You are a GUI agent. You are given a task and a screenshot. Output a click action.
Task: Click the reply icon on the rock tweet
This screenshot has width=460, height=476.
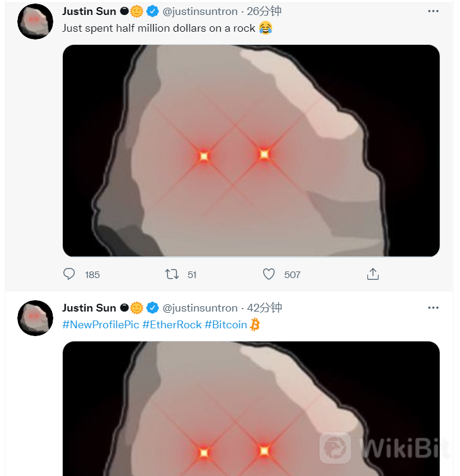click(69, 274)
